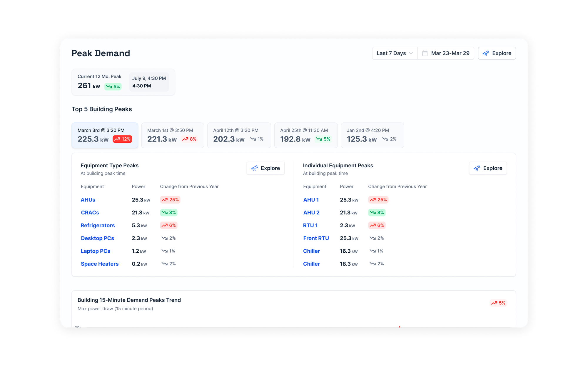This screenshot has height=375, width=588.
Task: Select the April 12th @ 3:20 PM peak card
Action: pyautogui.click(x=239, y=135)
